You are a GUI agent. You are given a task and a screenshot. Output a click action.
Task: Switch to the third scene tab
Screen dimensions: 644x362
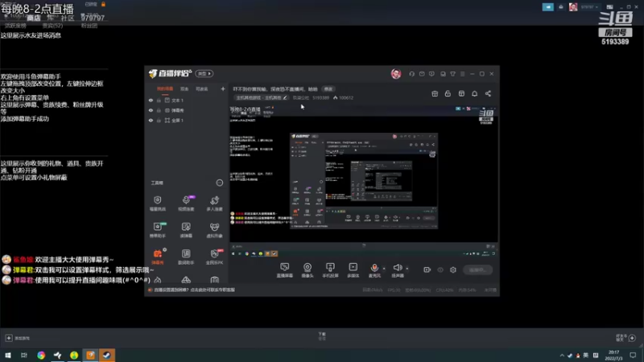[x=201, y=89]
